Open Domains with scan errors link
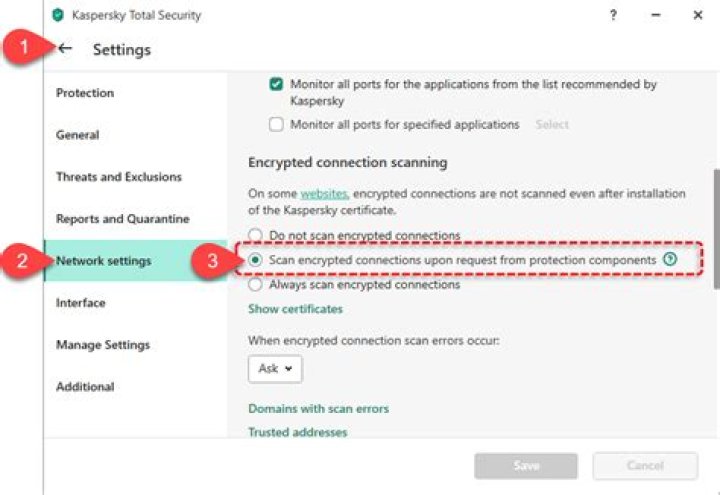This screenshot has width=720, height=495. pyautogui.click(x=318, y=409)
